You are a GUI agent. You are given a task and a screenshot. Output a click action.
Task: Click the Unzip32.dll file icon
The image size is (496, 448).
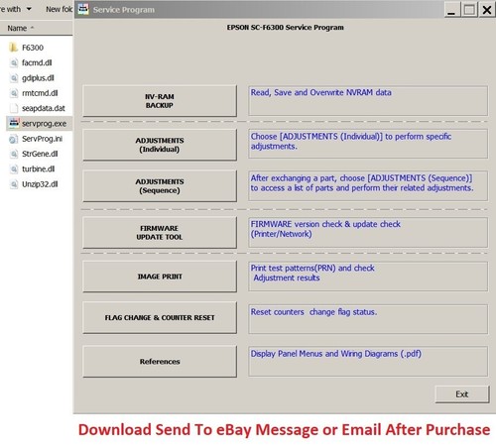[14, 184]
